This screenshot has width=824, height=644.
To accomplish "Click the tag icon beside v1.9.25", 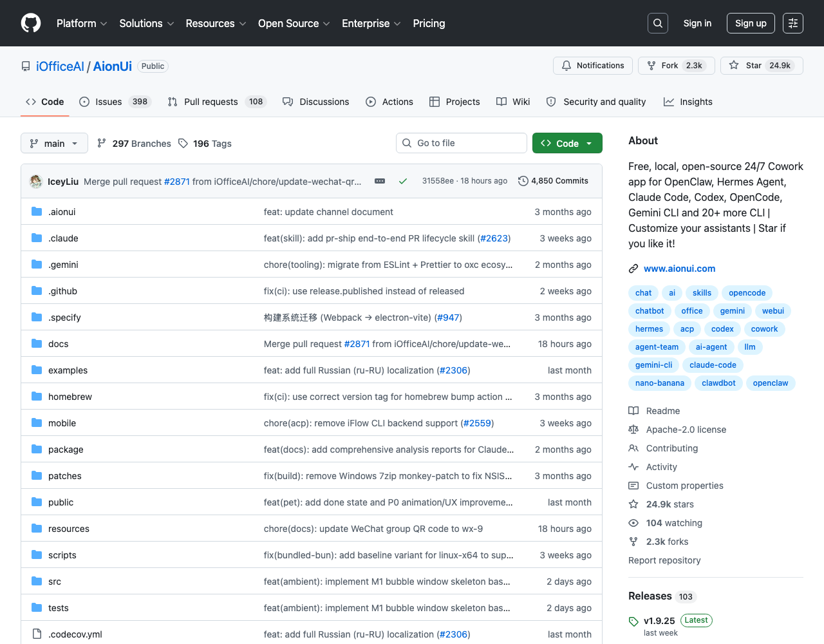I will 633,621.
